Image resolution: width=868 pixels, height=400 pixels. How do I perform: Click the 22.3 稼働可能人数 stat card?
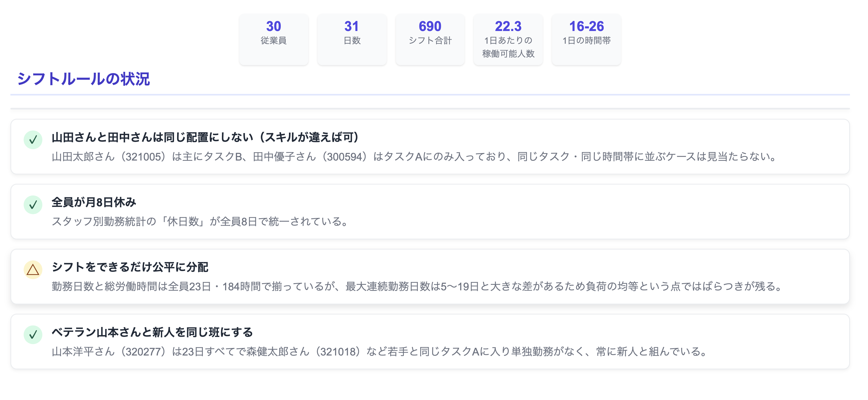(508, 39)
